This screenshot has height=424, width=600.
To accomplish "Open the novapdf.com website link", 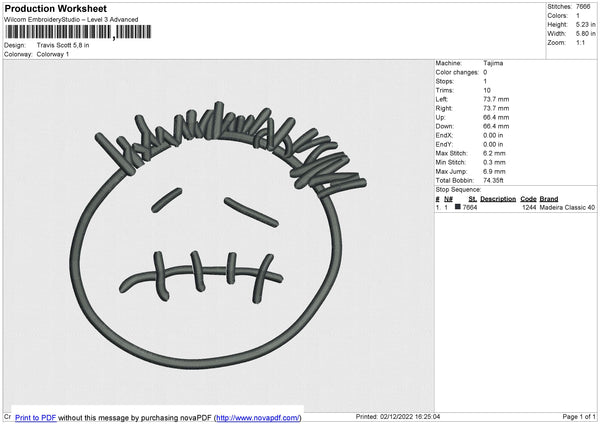I will [258, 417].
